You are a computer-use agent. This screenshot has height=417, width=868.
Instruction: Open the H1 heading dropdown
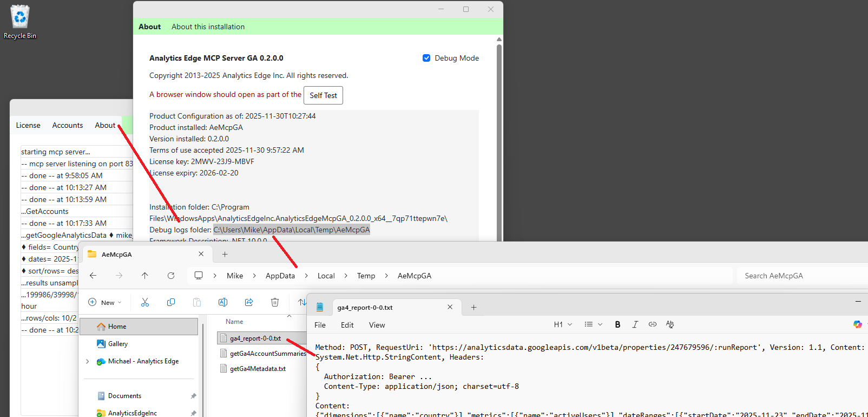tap(563, 324)
